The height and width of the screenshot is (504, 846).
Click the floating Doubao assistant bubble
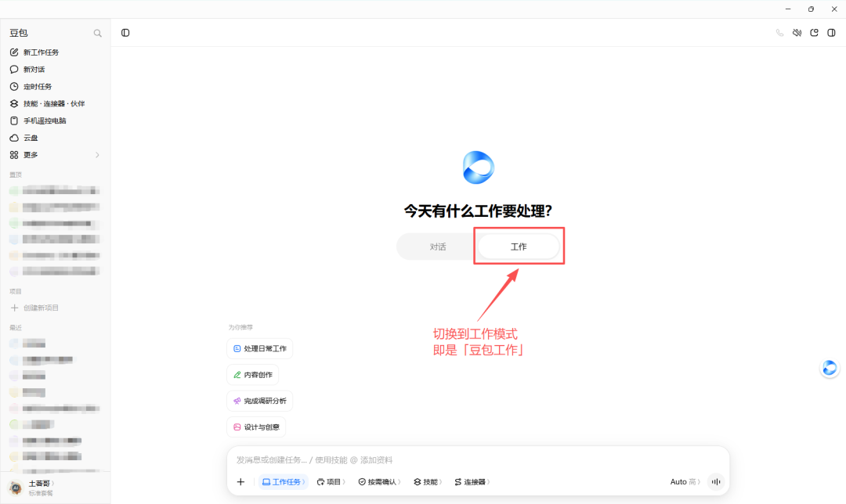pos(830,368)
